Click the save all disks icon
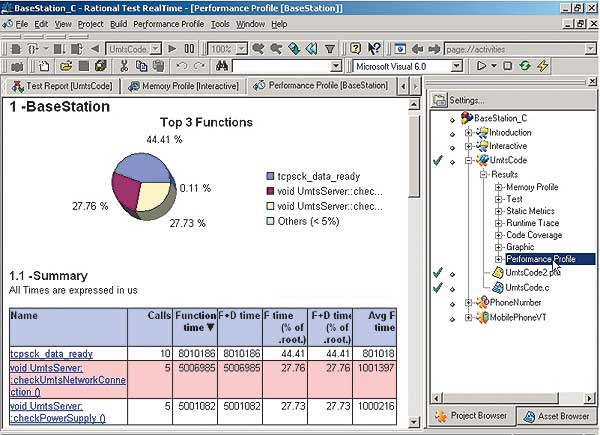The height and width of the screenshot is (435, 600). tap(101, 66)
